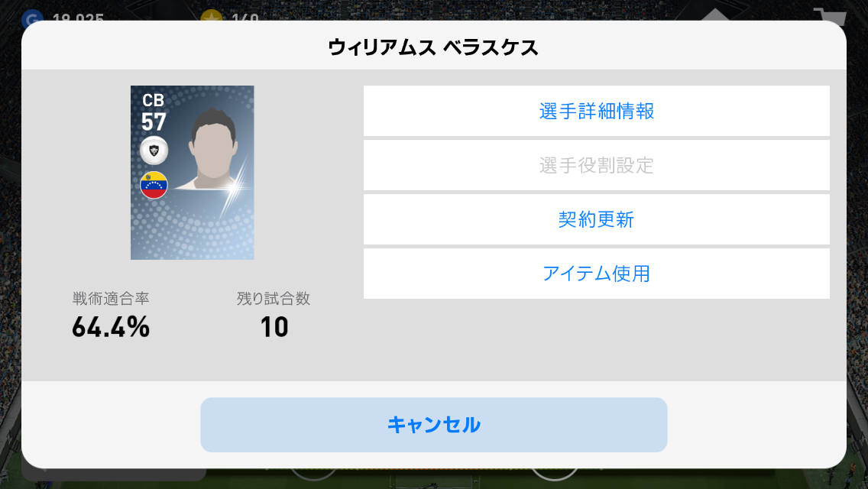Tap the CB position label on card
The image size is (868, 489).
tap(153, 100)
